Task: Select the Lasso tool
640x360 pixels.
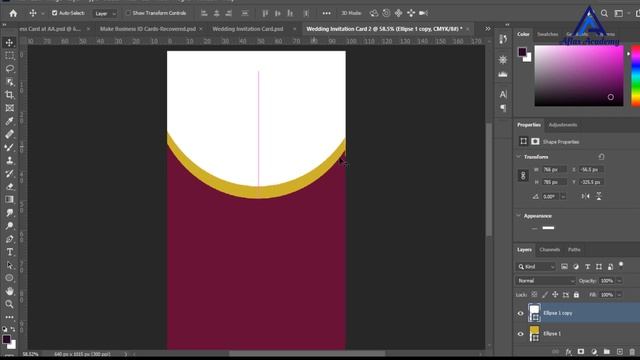Action: (9, 69)
